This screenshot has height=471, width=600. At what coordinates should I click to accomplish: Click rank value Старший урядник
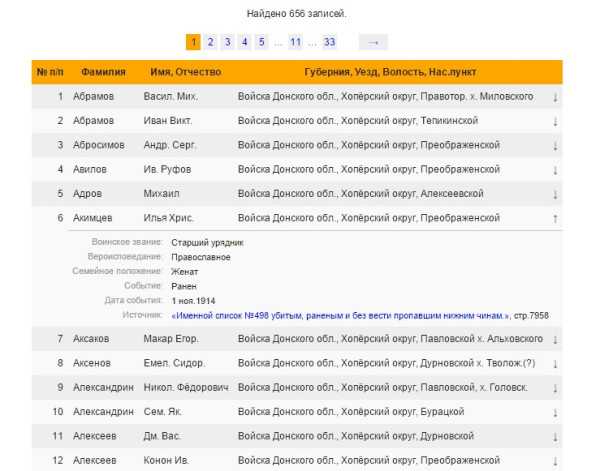tap(207, 243)
